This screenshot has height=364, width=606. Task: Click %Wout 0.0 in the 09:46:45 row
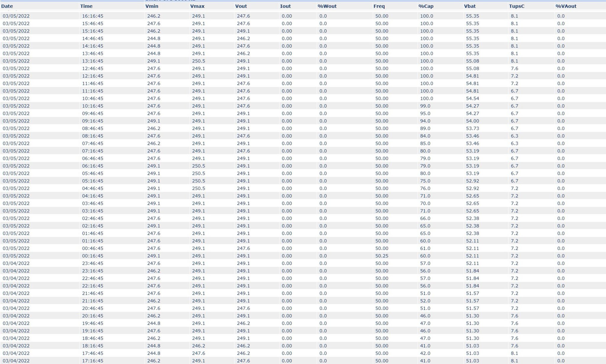pos(323,114)
